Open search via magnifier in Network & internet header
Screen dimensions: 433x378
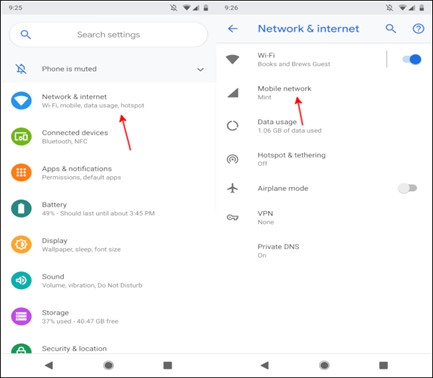[x=391, y=29]
